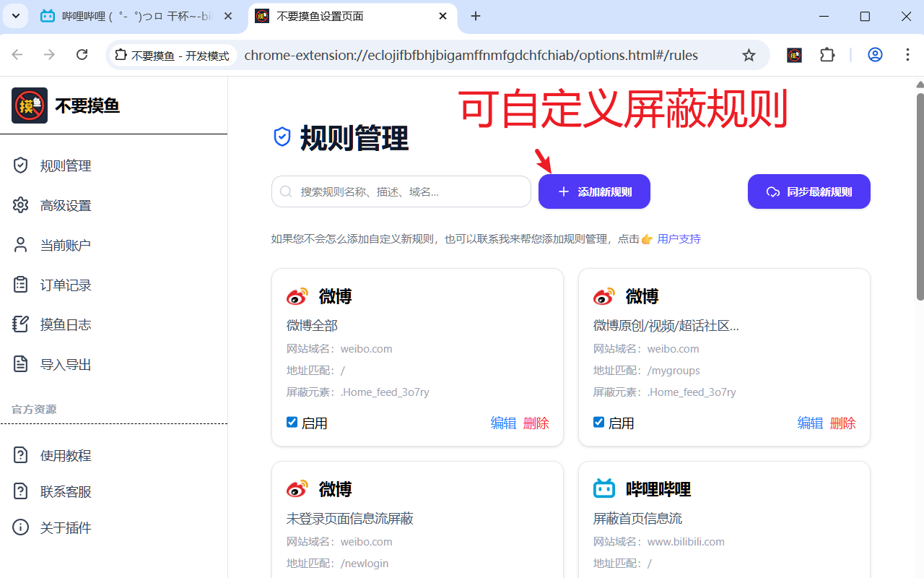Open the 订单记录 sidebar item
The height and width of the screenshot is (578, 924).
pos(113,285)
